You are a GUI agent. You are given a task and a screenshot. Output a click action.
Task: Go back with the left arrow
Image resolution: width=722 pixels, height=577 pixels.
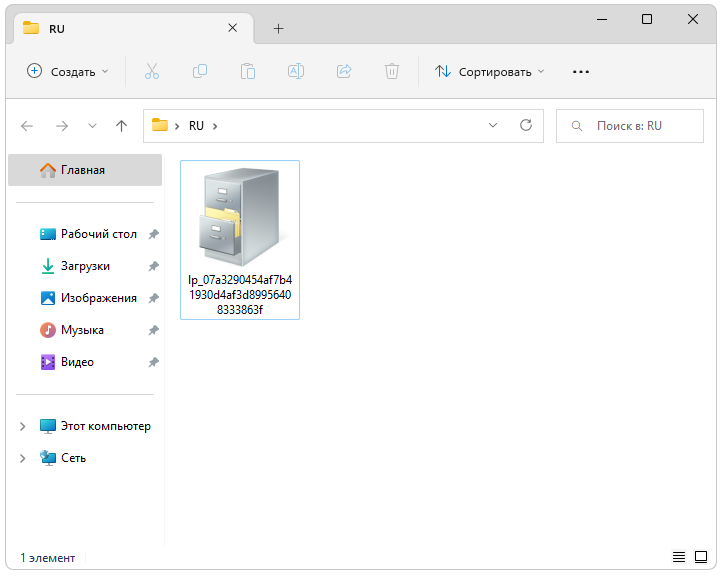pos(27,126)
